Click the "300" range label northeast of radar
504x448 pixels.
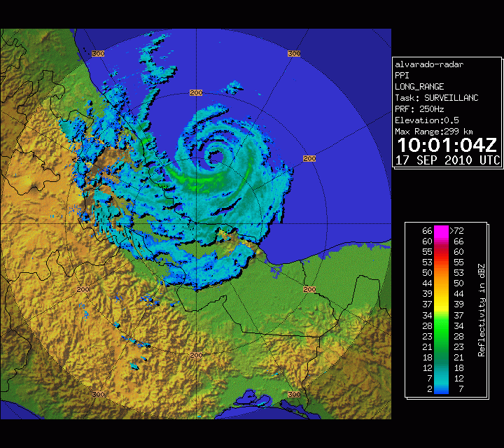coord(294,53)
